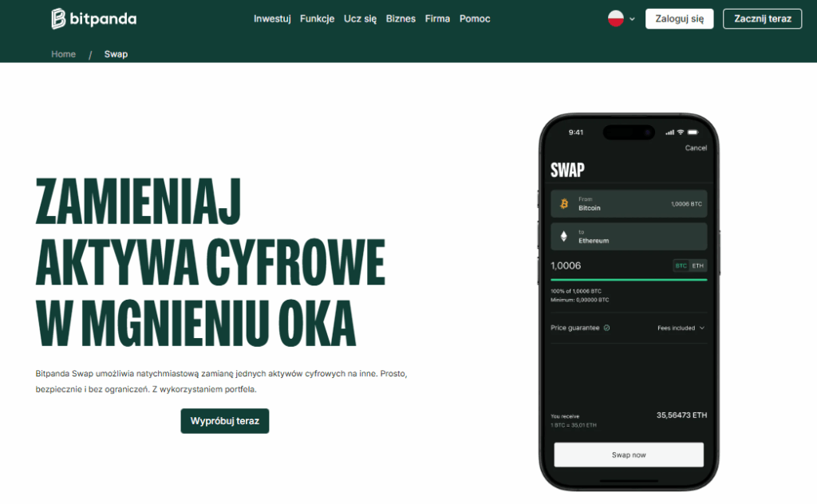Click the Wi-Fi icon in phone status bar
This screenshot has height=504, width=817.
(x=681, y=132)
